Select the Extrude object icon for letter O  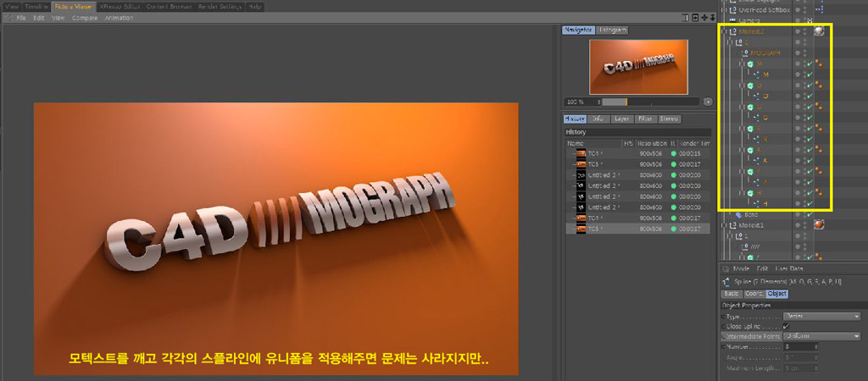[x=750, y=86]
